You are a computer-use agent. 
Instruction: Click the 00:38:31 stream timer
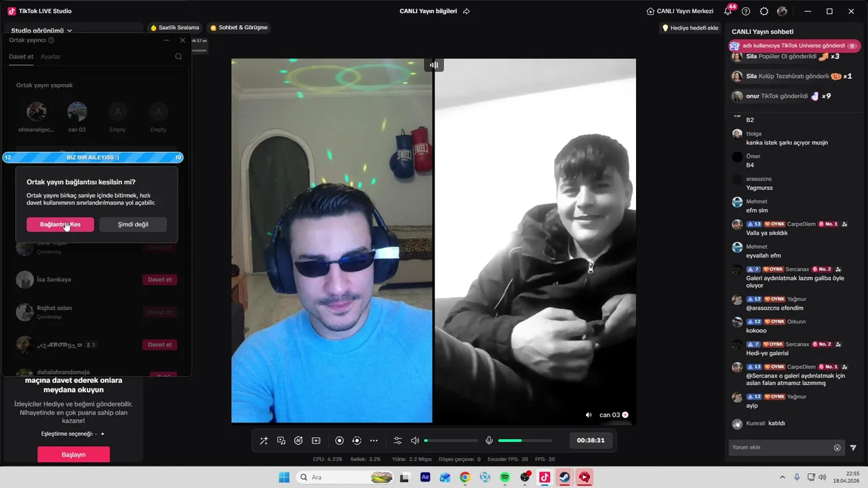point(591,441)
